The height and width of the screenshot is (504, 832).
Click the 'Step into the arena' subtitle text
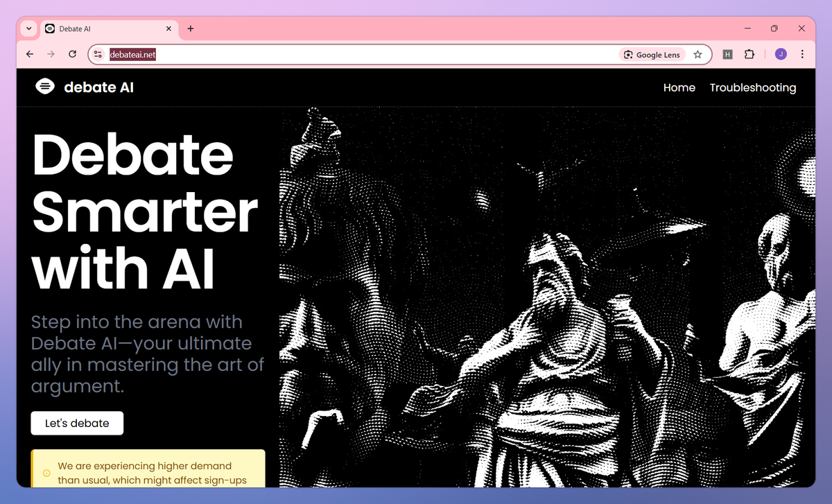(x=148, y=354)
